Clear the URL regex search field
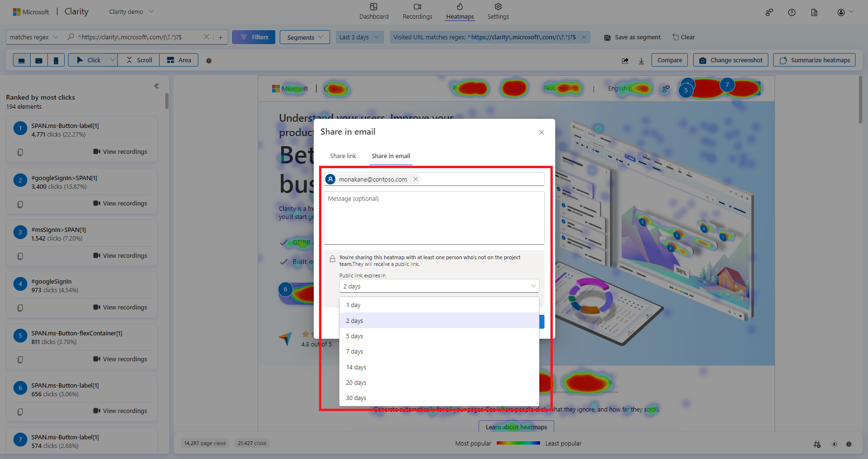868x459 pixels. pos(206,37)
